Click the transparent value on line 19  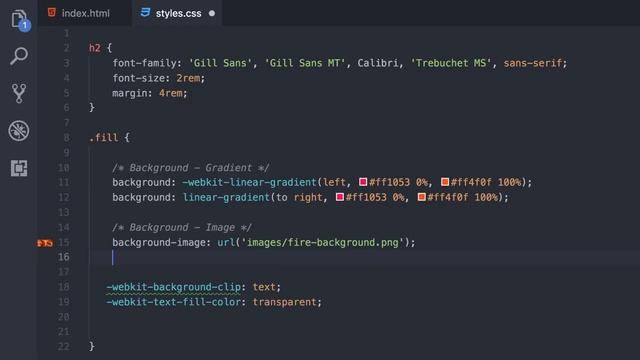(x=284, y=302)
